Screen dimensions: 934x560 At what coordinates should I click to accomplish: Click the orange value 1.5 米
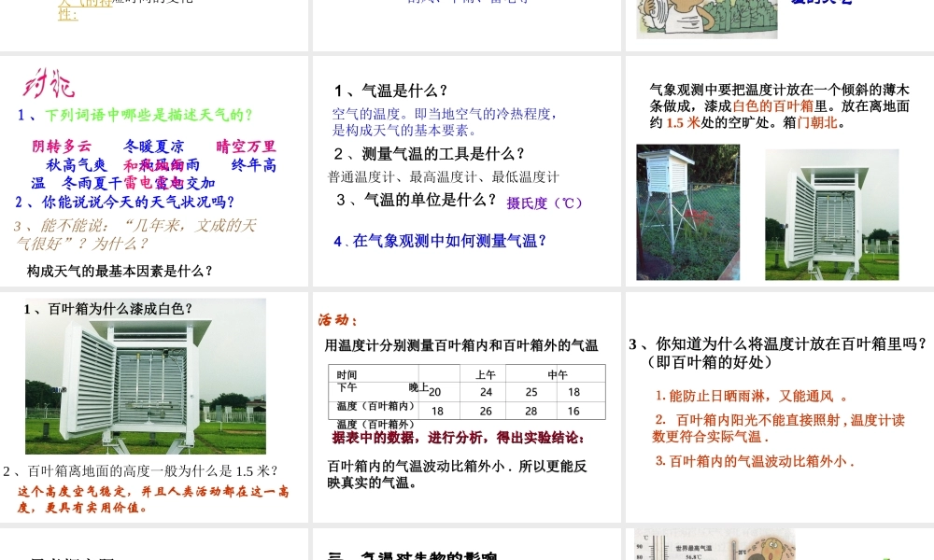point(684,123)
